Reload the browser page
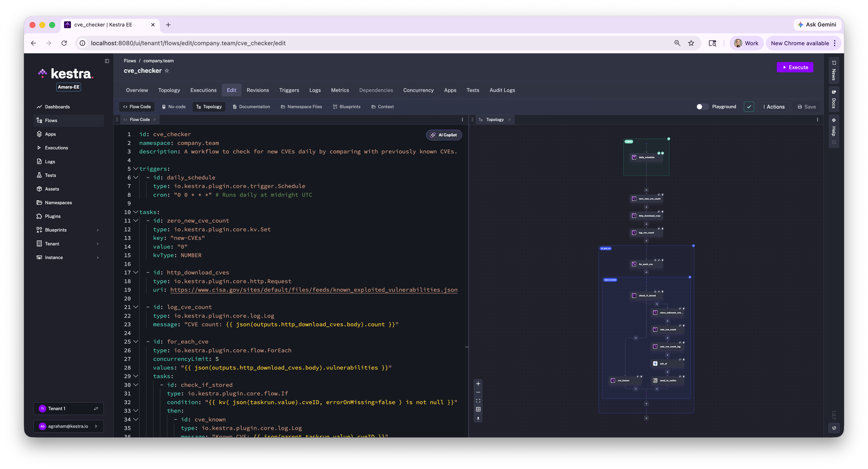 (x=64, y=43)
